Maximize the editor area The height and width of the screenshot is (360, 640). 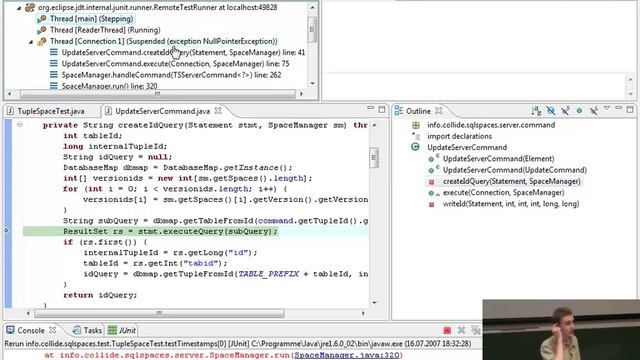coord(382,109)
